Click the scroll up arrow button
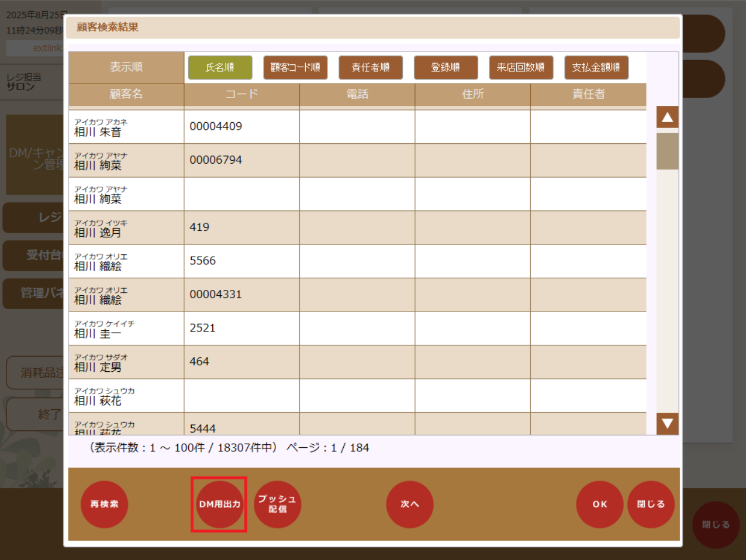This screenshot has height=560, width=746. tap(667, 117)
